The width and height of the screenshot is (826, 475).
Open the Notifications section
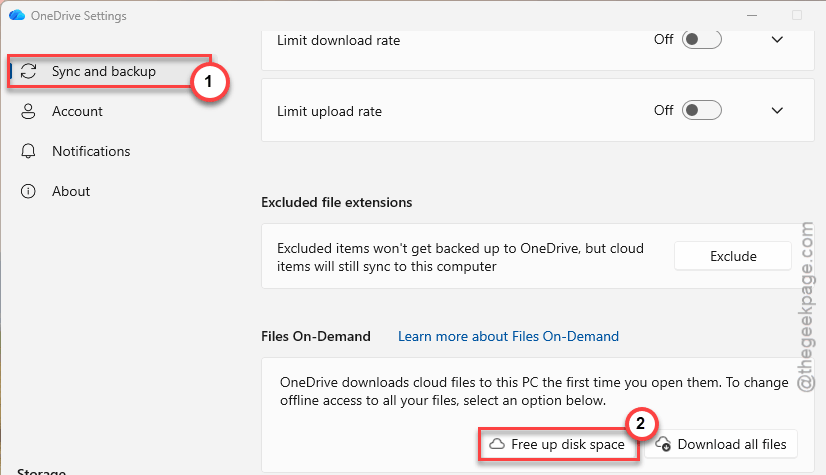(x=91, y=151)
